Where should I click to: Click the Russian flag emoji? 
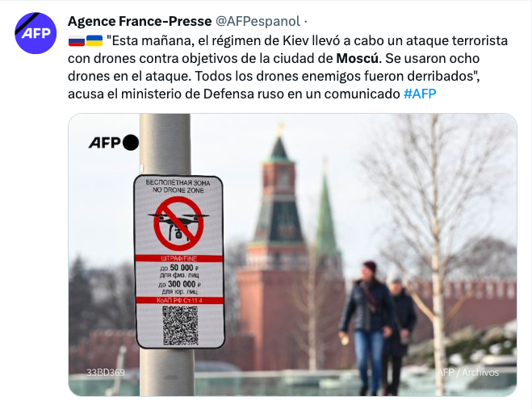click(x=77, y=41)
